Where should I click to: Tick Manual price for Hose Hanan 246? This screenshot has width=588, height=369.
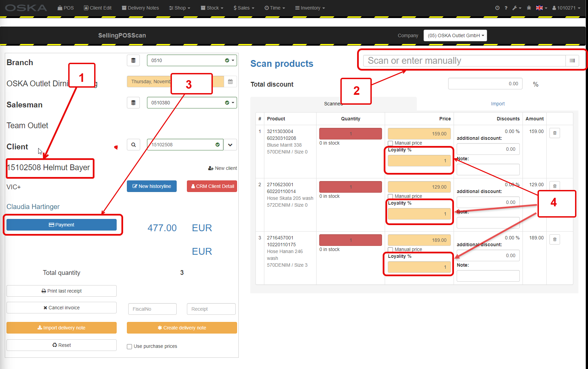point(391,250)
